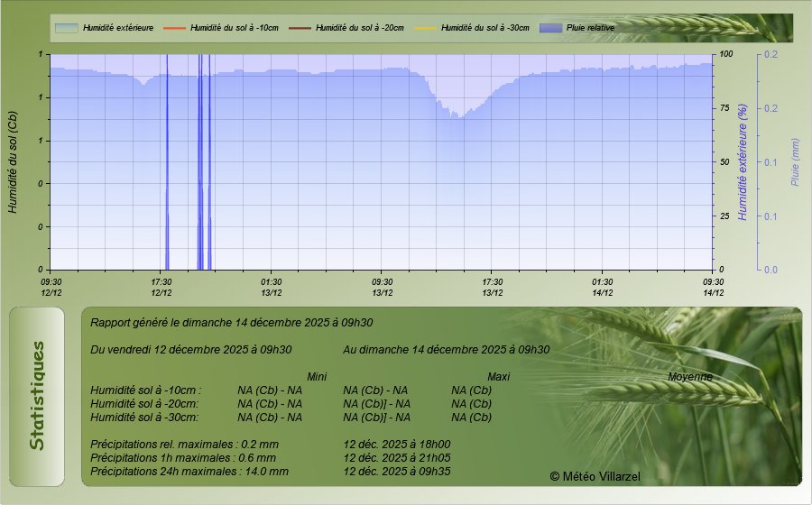
Task: Click the Pluie (mm) axis title
Action: click(x=795, y=161)
